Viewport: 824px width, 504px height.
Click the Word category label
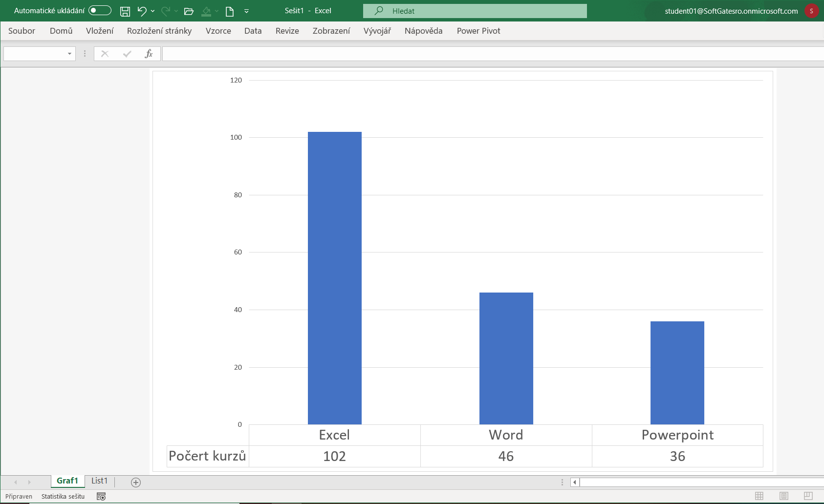point(506,435)
